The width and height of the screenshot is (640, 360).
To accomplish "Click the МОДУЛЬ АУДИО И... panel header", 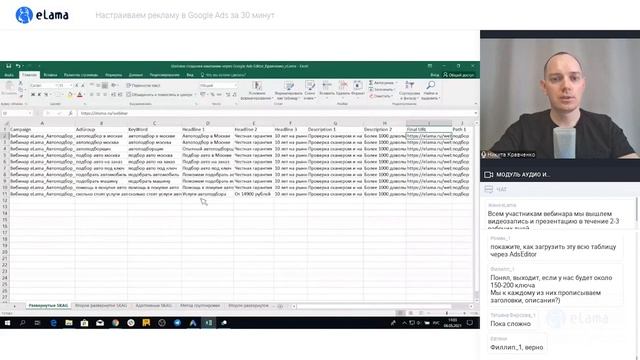I will [560, 174].
